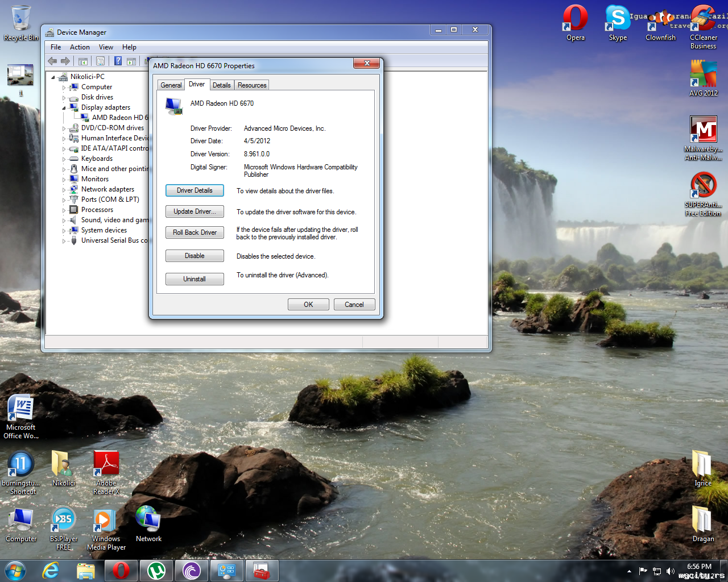The height and width of the screenshot is (582, 728).
Task: Collapse the Display adapters tree node
Action: tap(64, 107)
